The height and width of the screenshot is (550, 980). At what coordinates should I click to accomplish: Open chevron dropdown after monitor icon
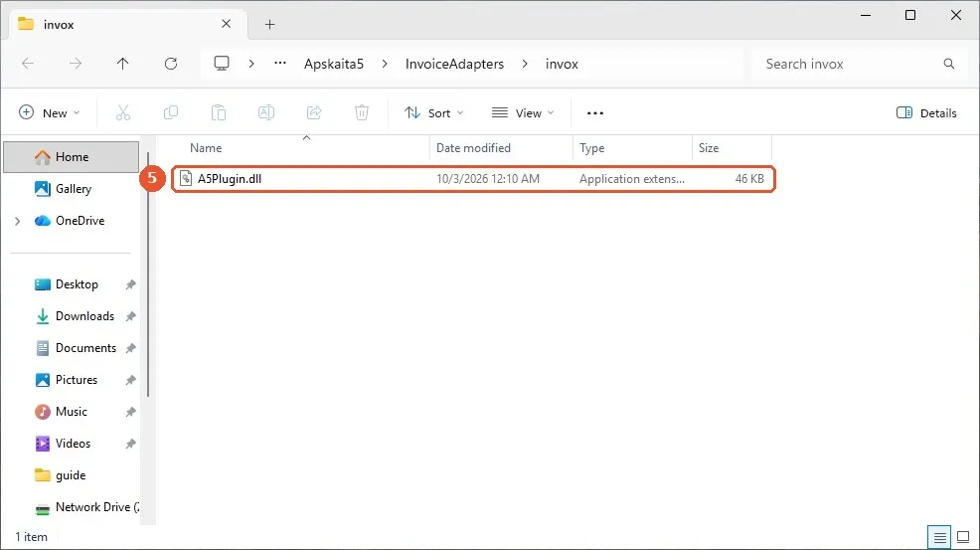pyautogui.click(x=251, y=64)
